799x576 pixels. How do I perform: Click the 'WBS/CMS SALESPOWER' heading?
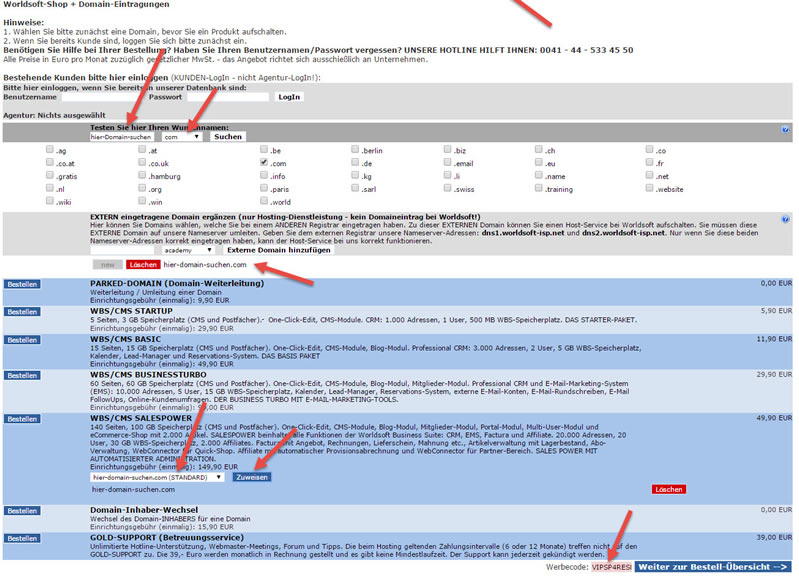[x=141, y=418]
